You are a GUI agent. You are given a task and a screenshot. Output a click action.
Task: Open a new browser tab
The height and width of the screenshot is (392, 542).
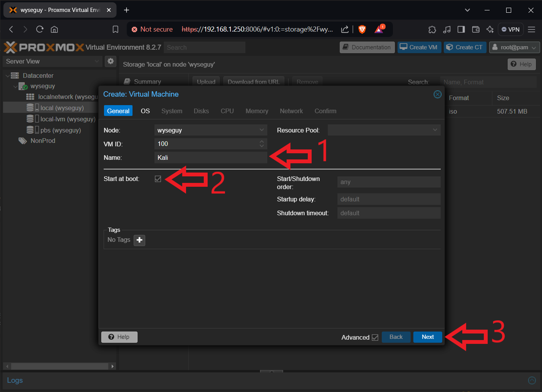tap(126, 10)
